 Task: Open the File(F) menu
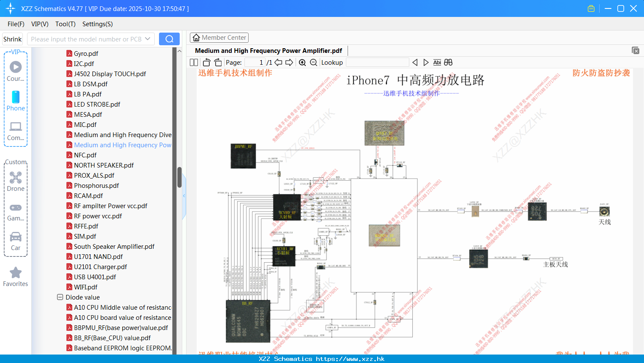16,24
